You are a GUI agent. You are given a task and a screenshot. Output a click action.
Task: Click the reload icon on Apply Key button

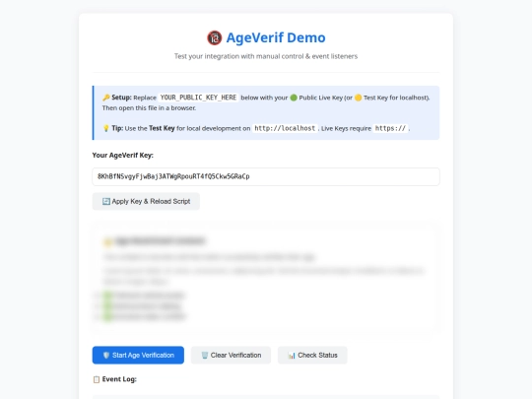(106, 202)
